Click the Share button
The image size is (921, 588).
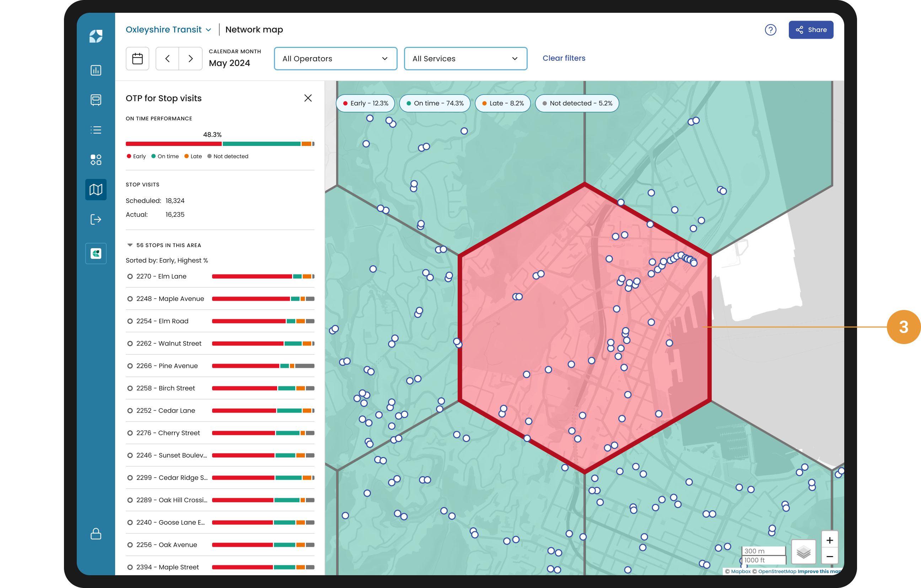tap(811, 30)
